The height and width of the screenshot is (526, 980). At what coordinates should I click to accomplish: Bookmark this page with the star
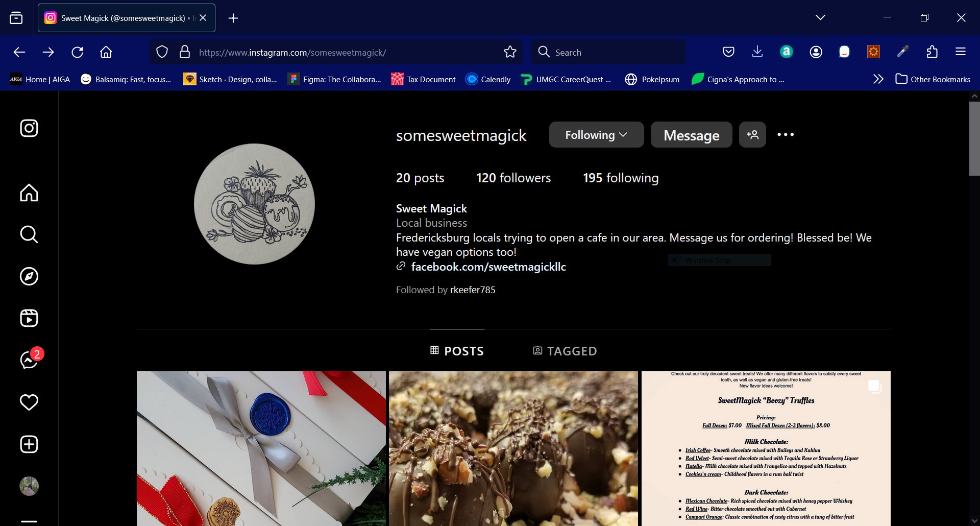click(510, 52)
